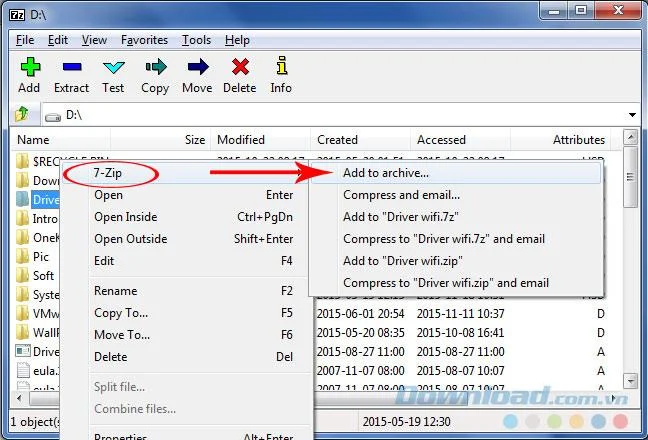Click the 2015-11-11 10:37 accessed date cell
The image size is (648, 440).
(x=460, y=314)
